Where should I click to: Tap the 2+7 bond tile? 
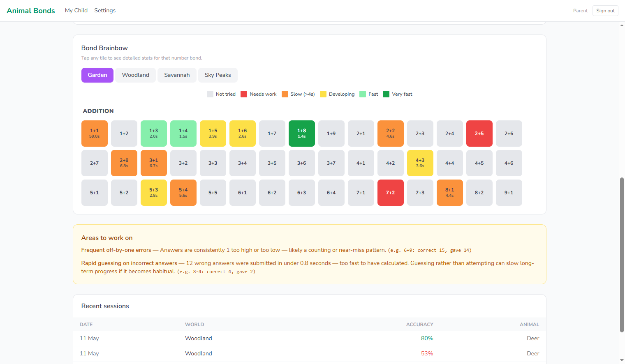point(95,163)
